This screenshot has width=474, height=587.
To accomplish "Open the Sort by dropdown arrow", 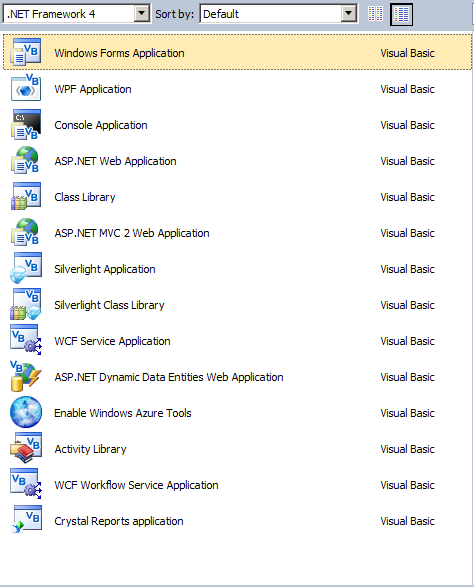I will click(x=349, y=14).
